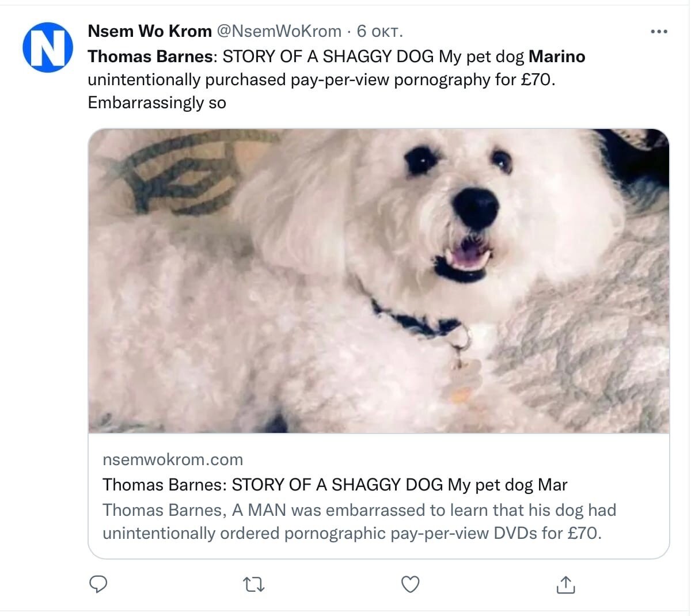Like the tweet with the heart icon
Screen dimensions: 691x616
point(410,584)
